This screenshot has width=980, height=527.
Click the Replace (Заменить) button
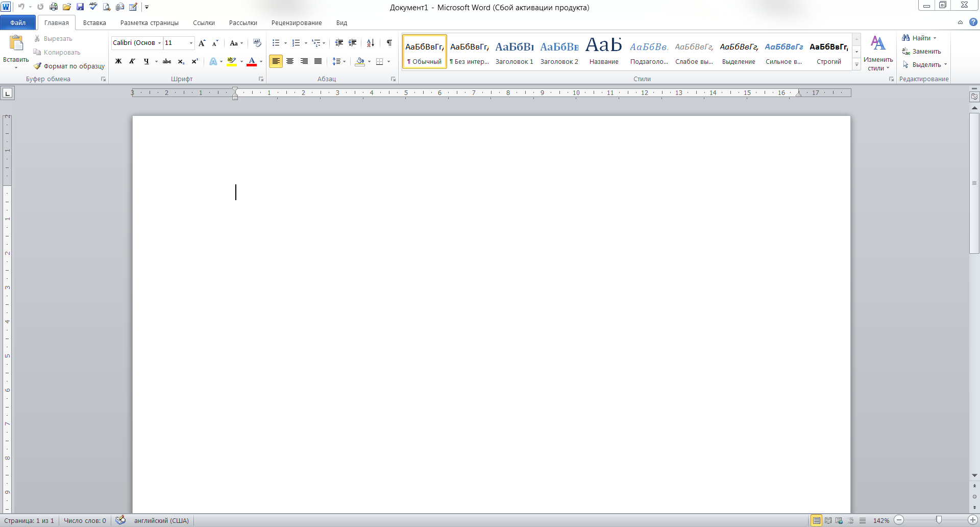pos(921,51)
